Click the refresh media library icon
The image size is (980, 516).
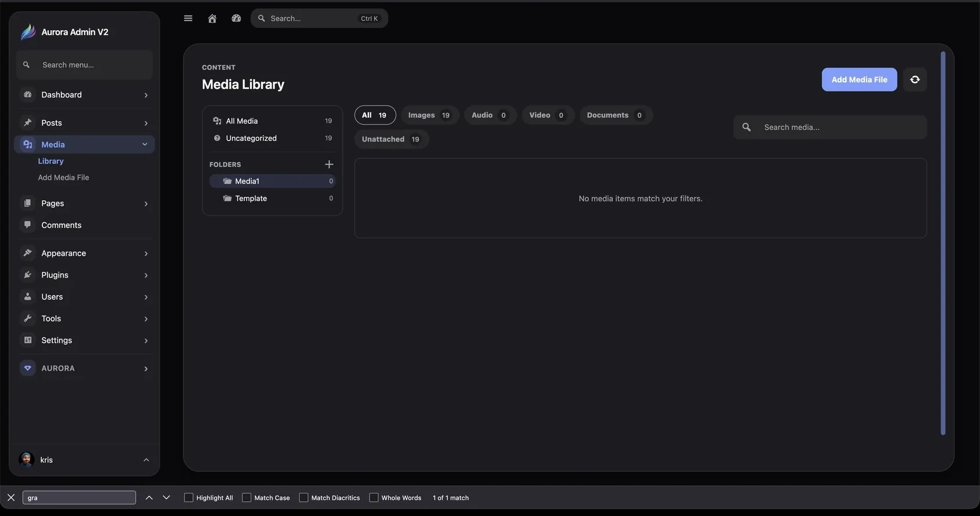click(x=915, y=79)
